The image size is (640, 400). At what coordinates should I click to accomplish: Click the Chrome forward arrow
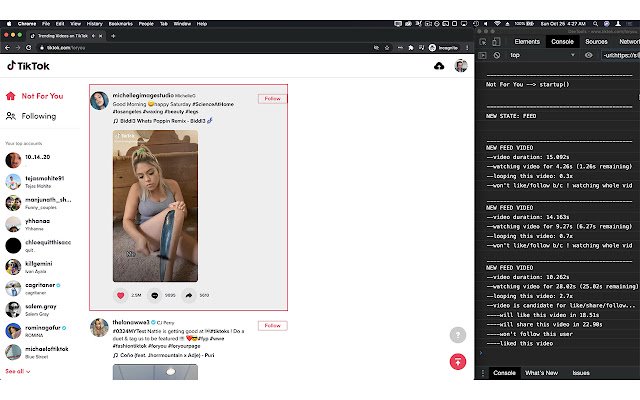[18, 48]
